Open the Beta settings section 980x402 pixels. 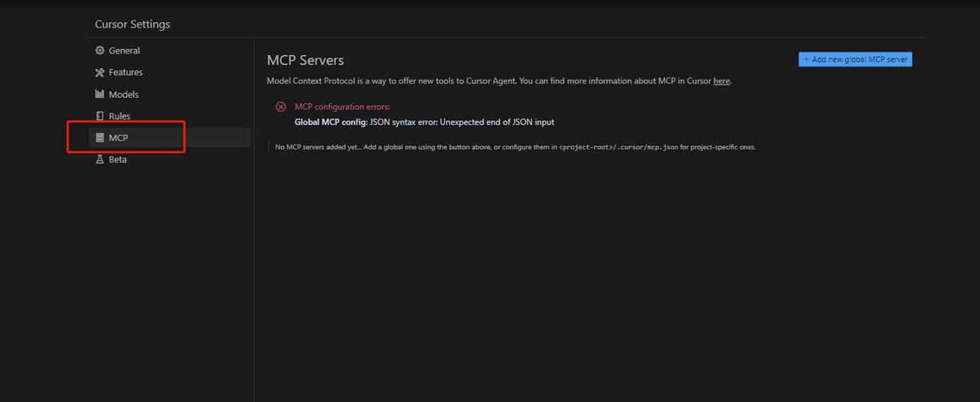(x=170, y=159)
